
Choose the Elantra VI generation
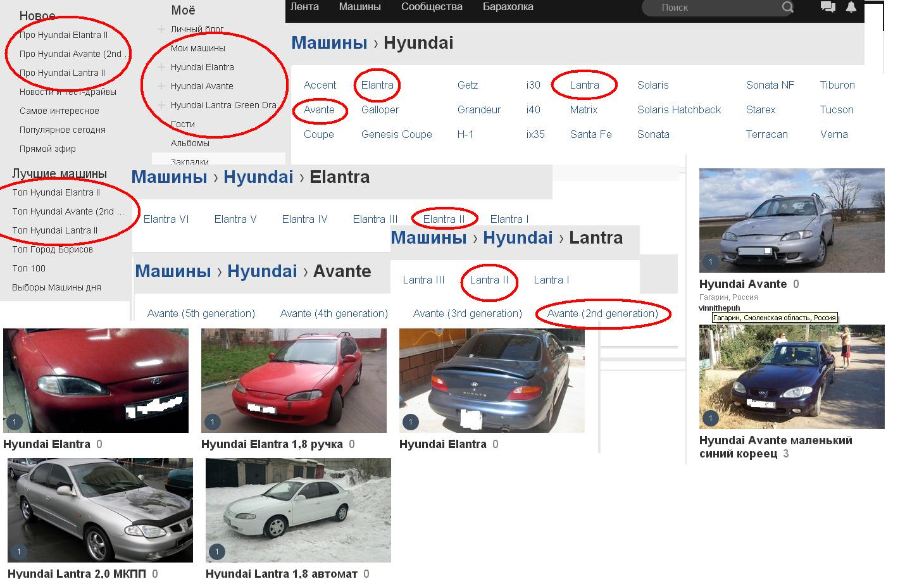click(166, 219)
